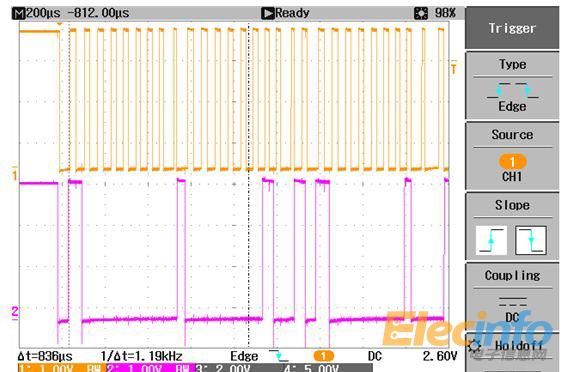
Task: Open the trigger Type menu
Action: tap(513, 86)
